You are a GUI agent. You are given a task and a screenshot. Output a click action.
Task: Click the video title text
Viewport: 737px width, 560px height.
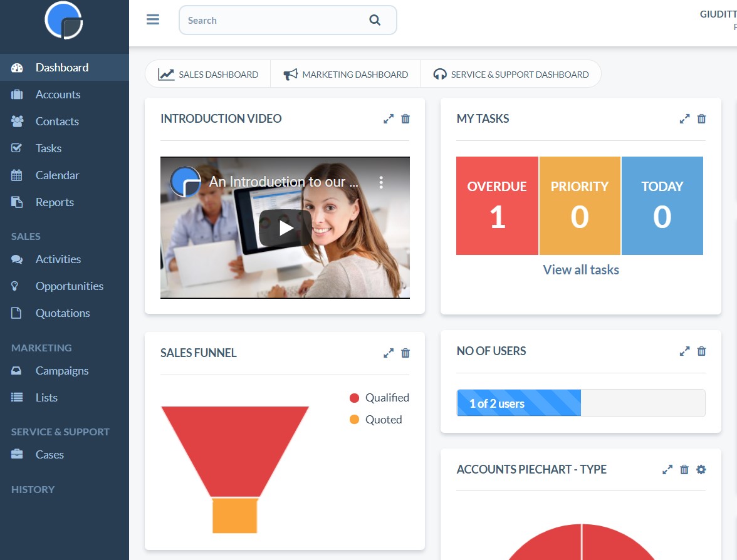coord(283,182)
